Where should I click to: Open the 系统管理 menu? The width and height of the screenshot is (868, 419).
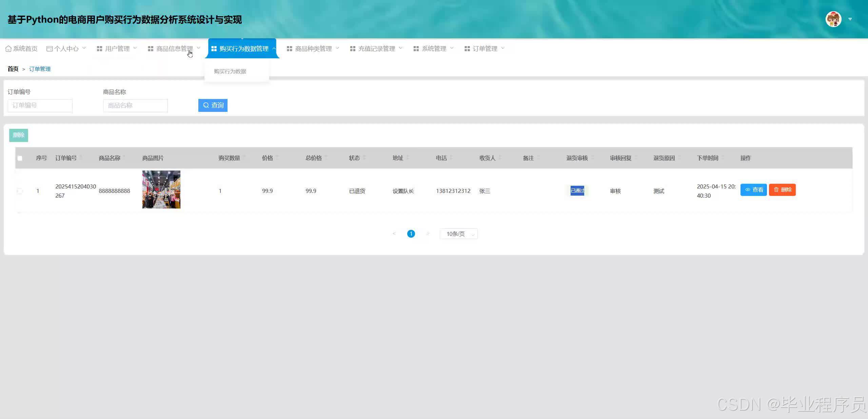pos(433,49)
